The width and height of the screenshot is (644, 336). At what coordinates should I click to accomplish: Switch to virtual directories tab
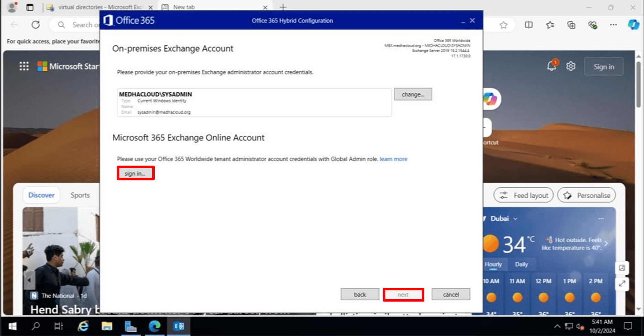[x=100, y=7]
